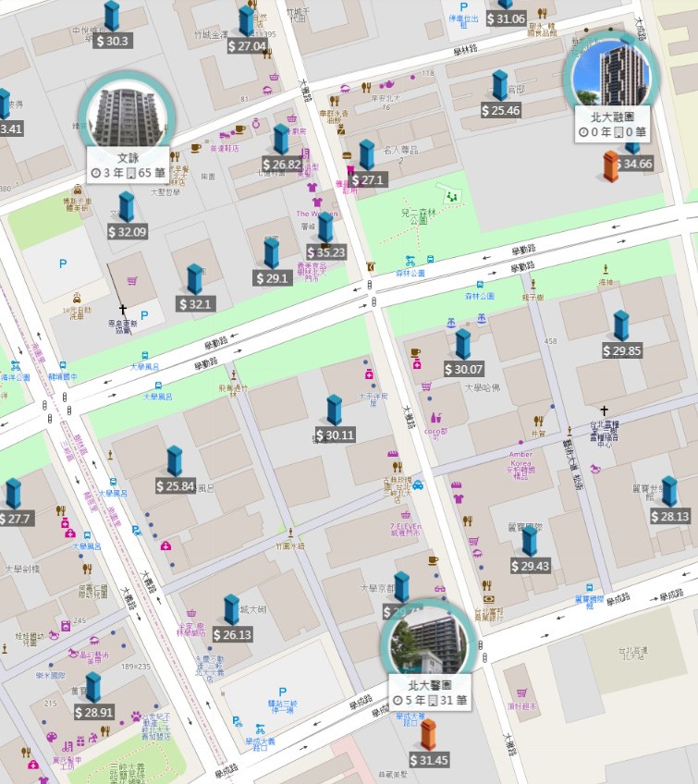
Task: Click the parking P icon near 停車位出租
Action: pyautogui.click(x=464, y=7)
